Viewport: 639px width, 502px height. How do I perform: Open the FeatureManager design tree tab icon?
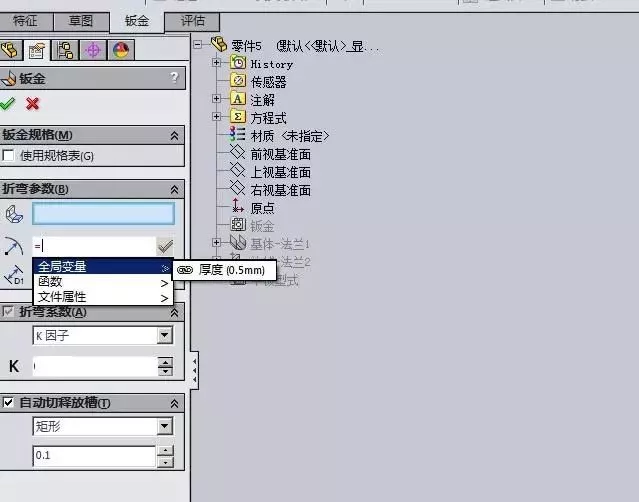tap(12, 51)
